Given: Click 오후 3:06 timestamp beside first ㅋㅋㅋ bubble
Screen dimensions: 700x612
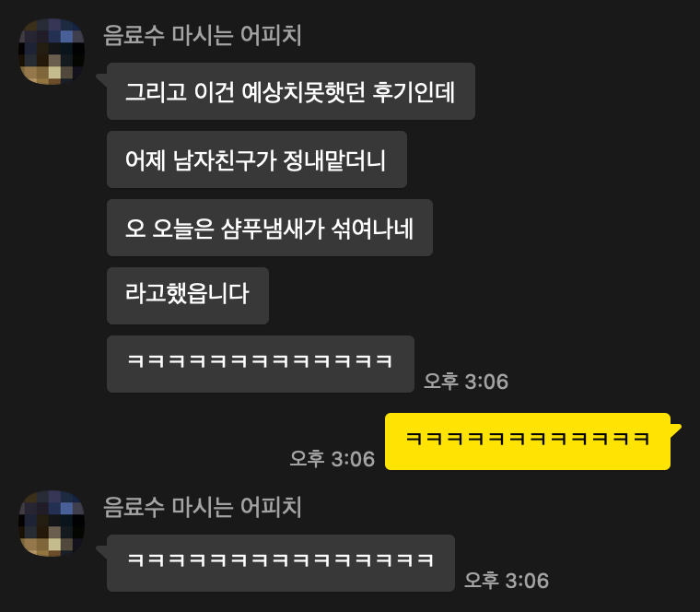Looking at the screenshot, I should pyautogui.click(x=466, y=382).
